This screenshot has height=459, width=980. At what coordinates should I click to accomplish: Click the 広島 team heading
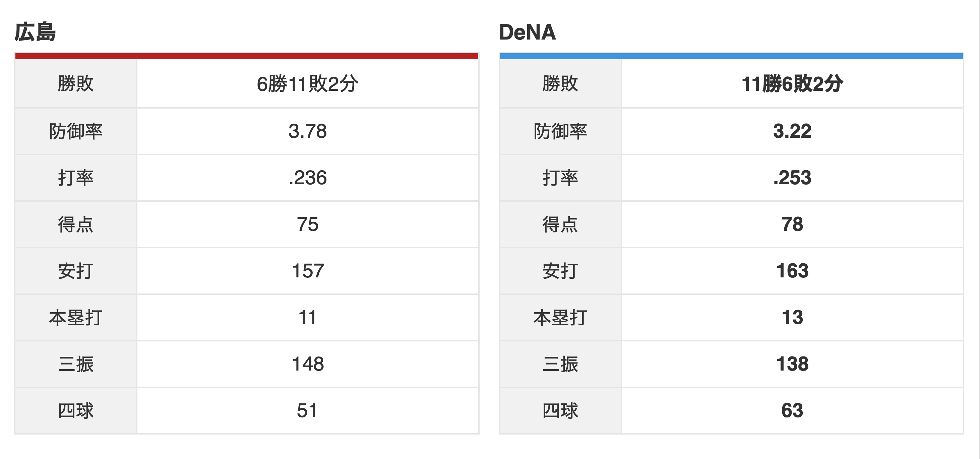coord(35,32)
